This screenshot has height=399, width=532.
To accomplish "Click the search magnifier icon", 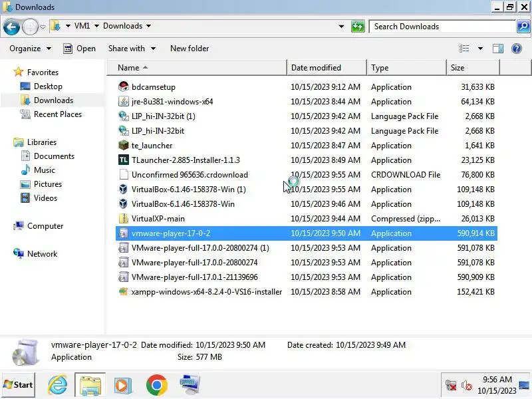I will coord(523,27).
